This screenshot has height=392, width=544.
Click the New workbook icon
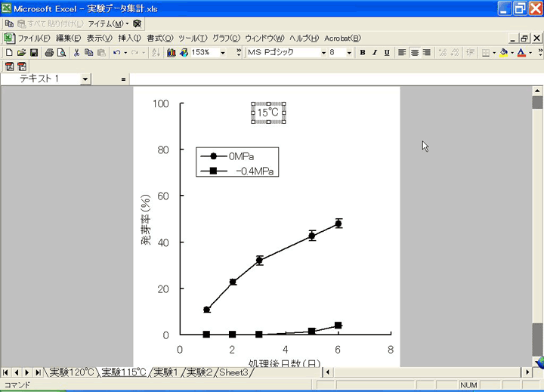pyautogui.click(x=8, y=53)
